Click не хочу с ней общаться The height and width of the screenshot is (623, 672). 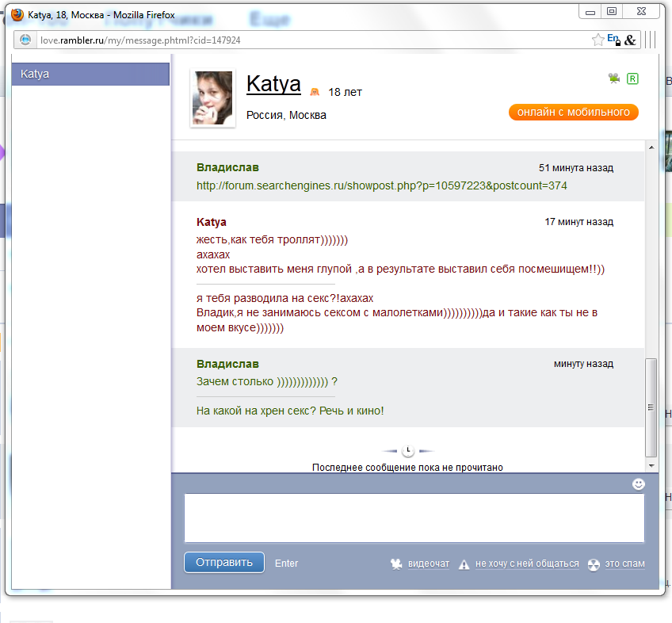(x=527, y=564)
